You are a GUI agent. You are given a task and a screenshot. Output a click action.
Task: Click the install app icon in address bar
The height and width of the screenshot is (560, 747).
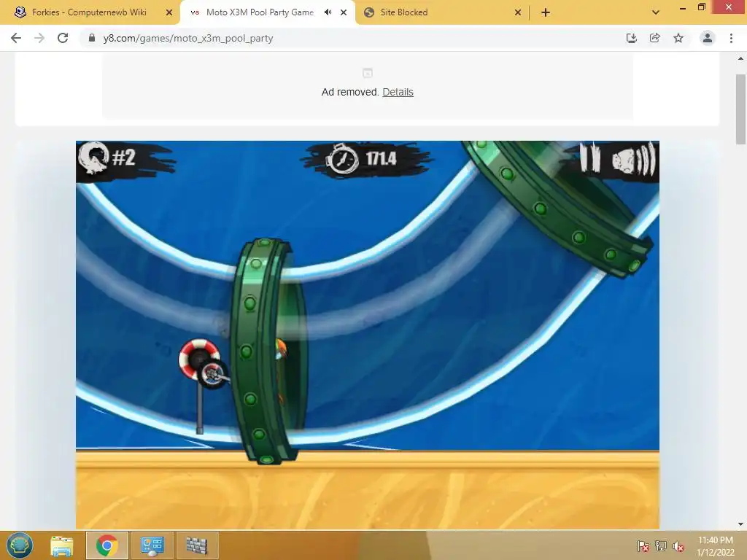[631, 38]
